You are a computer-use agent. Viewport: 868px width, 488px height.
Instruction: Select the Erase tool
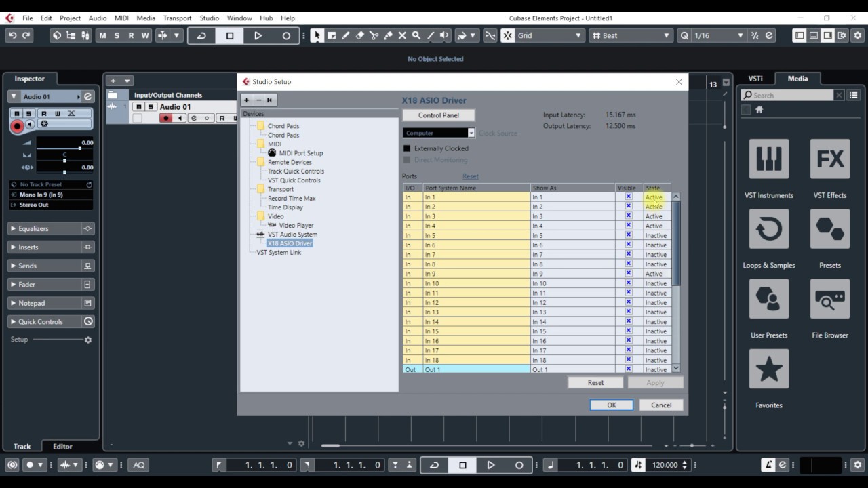[x=360, y=35]
